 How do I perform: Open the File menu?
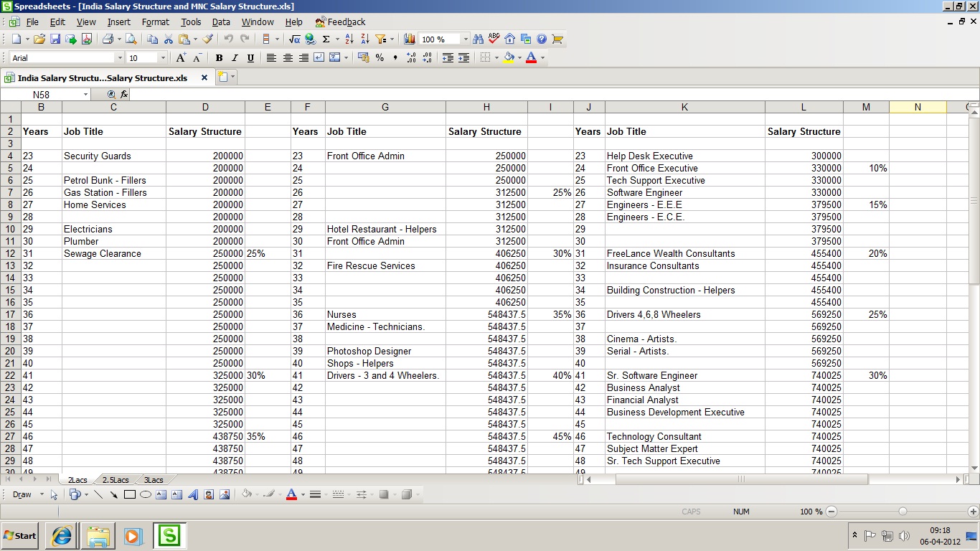tap(32, 22)
